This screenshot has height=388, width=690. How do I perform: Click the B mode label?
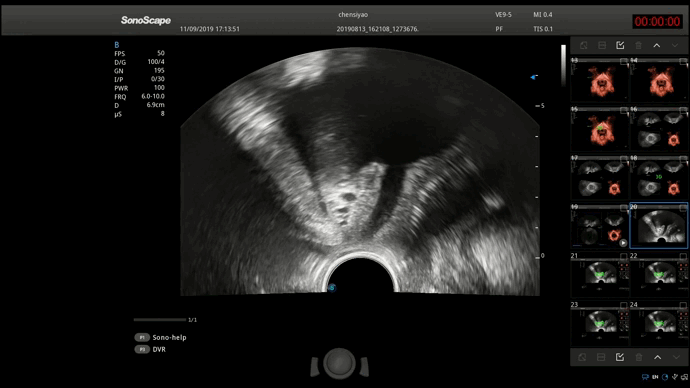pyautogui.click(x=117, y=45)
